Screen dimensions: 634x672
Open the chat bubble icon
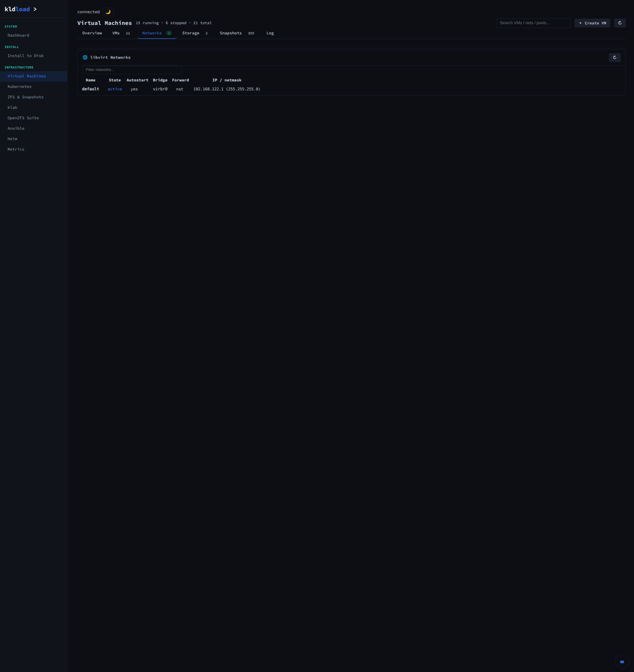pos(622,662)
